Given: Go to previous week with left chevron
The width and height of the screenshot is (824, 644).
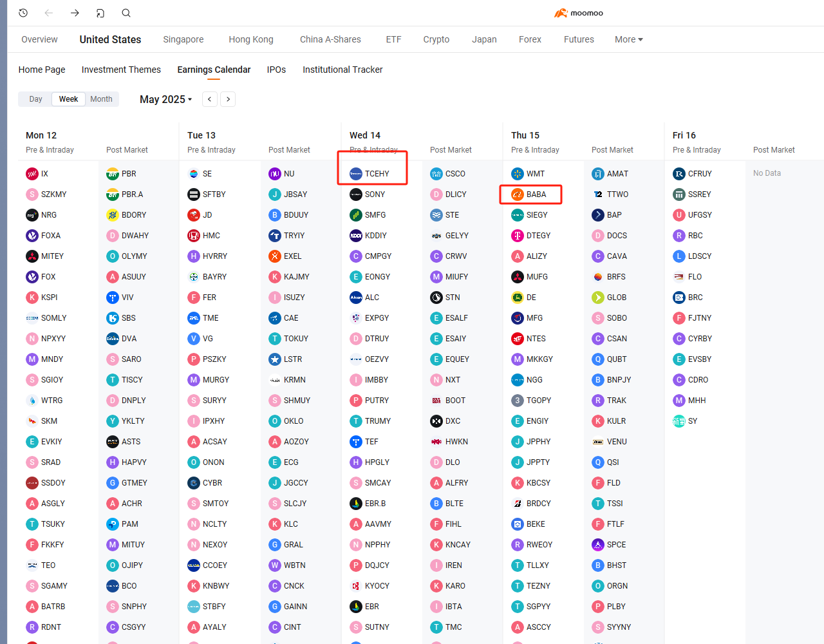Looking at the screenshot, I should pos(210,99).
